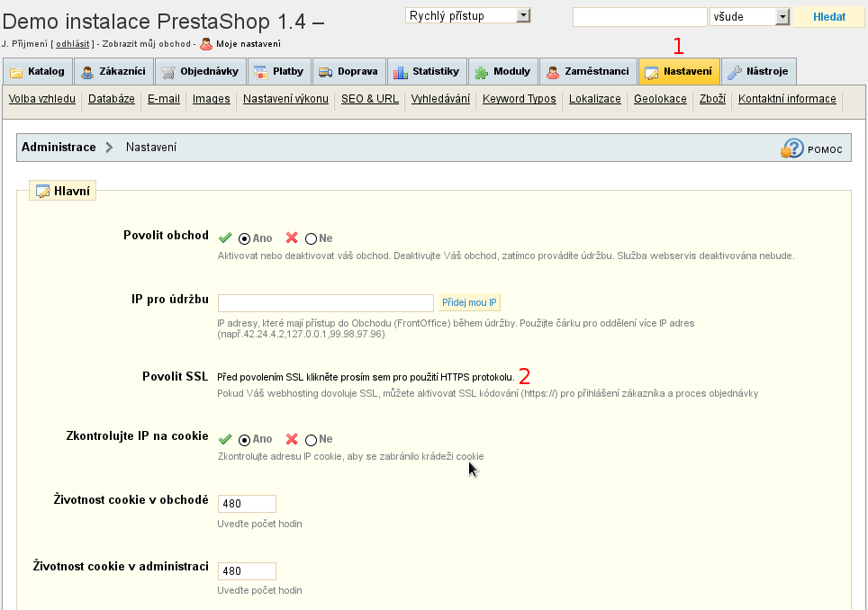Screen dimensions: 868x610
Task: Open the Zaměstnanci tab
Action: pyautogui.click(x=588, y=71)
